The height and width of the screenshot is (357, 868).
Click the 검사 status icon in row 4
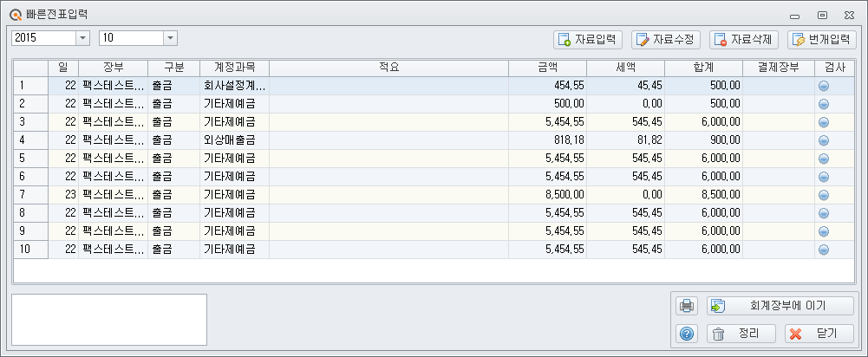coord(823,140)
